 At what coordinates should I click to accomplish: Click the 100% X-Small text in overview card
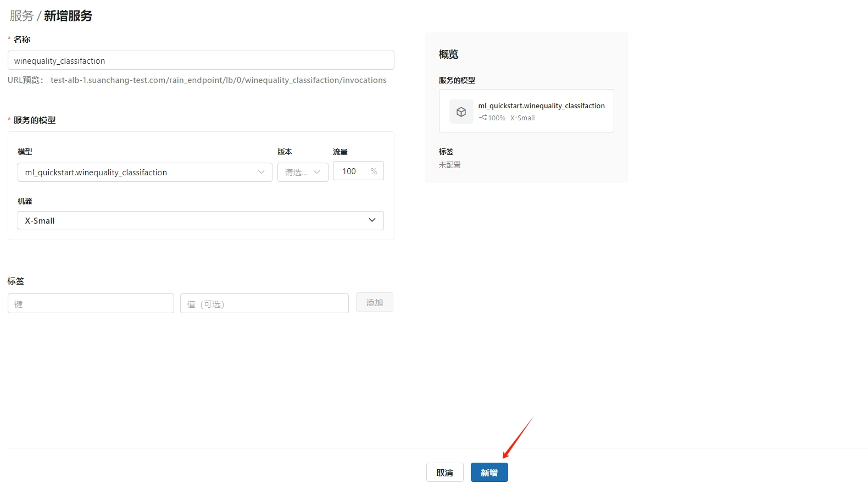click(x=511, y=118)
